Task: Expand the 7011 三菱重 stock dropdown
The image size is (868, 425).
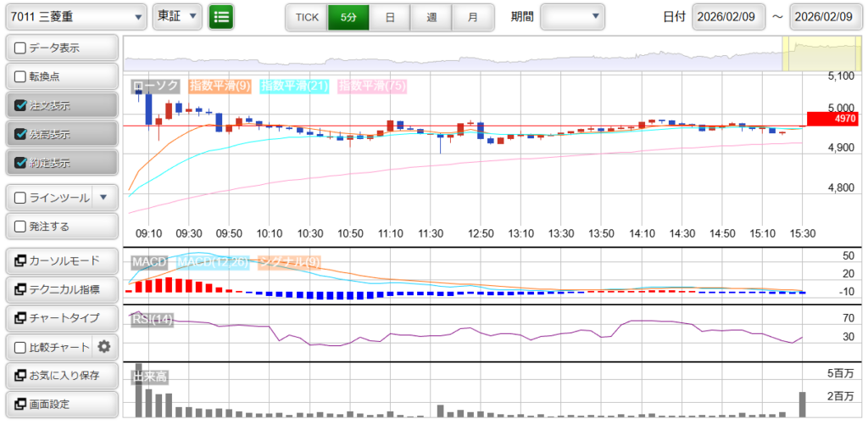Action: pyautogui.click(x=75, y=16)
